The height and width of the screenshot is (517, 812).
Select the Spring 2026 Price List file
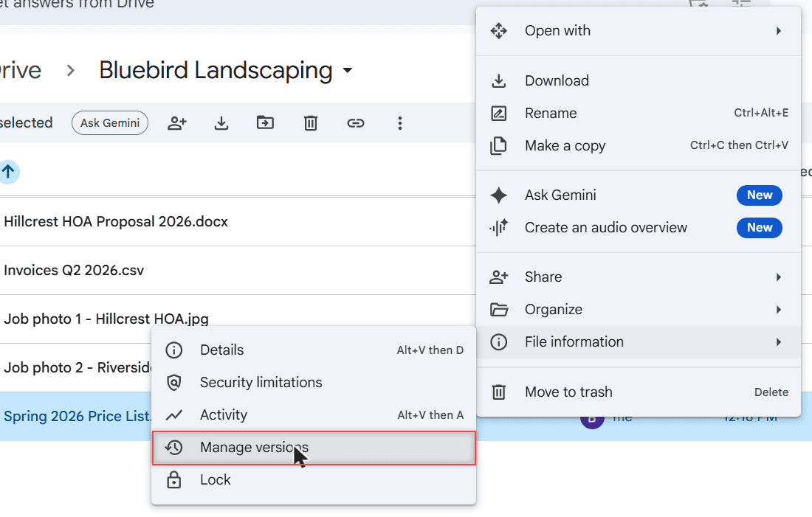pos(78,416)
